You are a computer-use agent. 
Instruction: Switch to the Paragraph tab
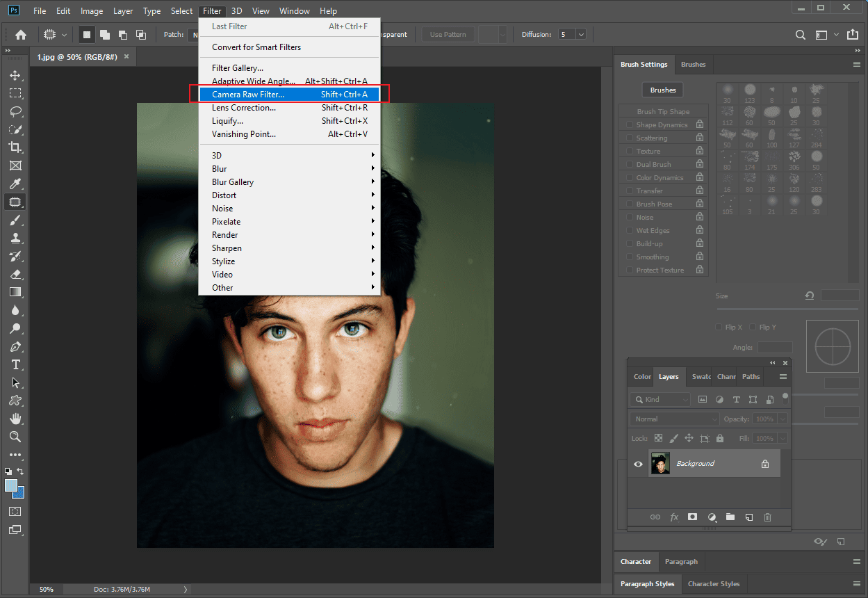681,561
